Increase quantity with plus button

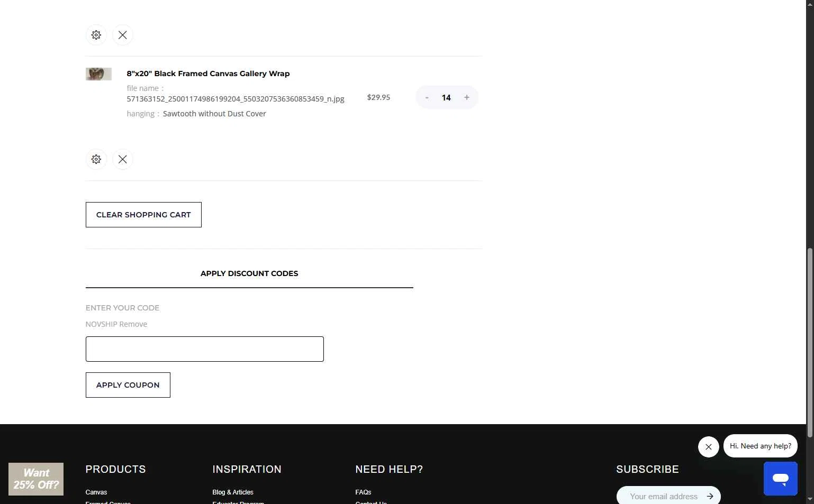pyautogui.click(x=467, y=97)
